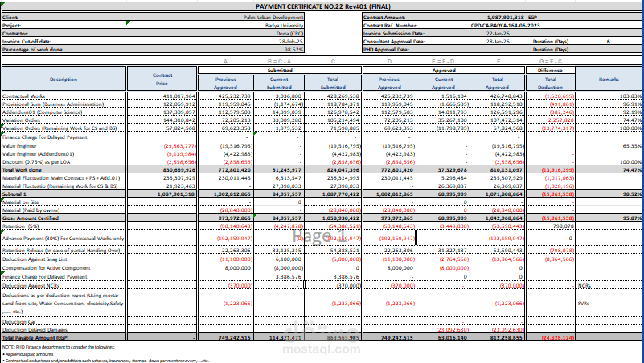The image size is (644, 363).
Task: Select Variation Orders current submitted 33,009,280
Action: pyautogui.click(x=286, y=120)
